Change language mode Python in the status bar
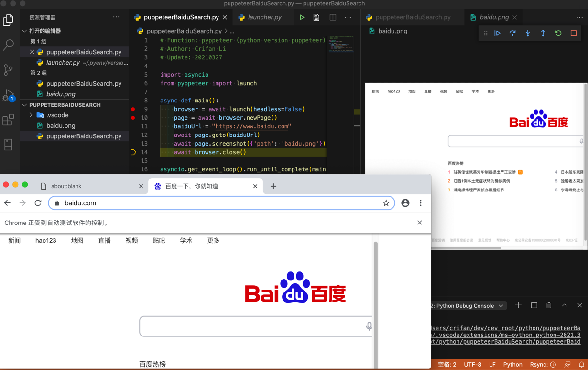The height and width of the screenshot is (370, 588). point(512,365)
